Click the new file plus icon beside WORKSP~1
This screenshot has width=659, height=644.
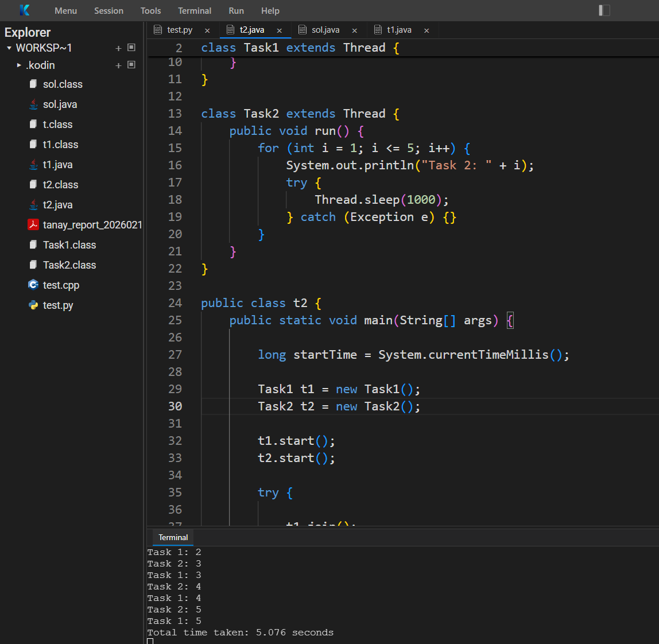[x=118, y=48]
